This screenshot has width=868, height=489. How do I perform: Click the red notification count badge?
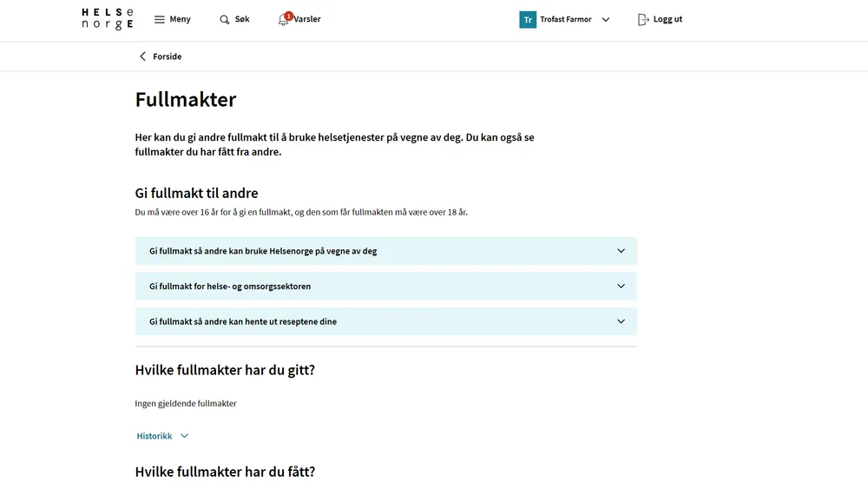point(289,15)
